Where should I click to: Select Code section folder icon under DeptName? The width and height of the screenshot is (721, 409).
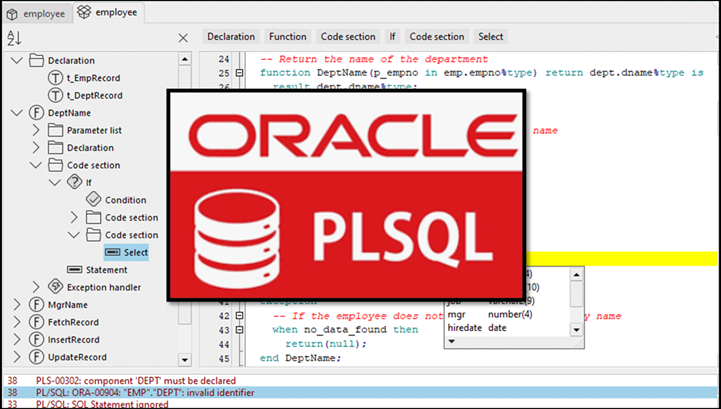tap(55, 165)
